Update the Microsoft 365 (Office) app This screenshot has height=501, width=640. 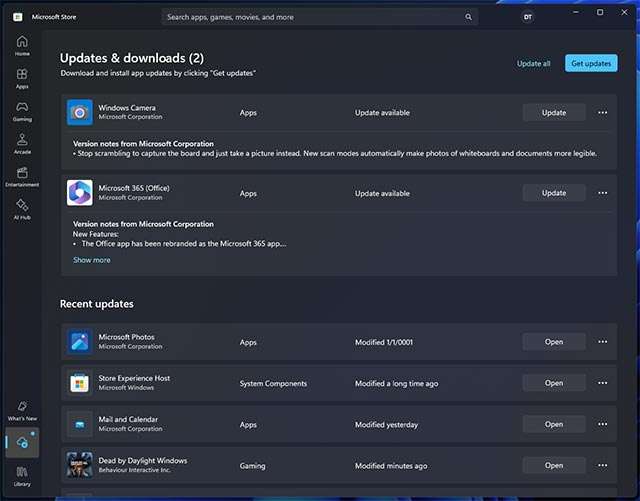click(554, 193)
